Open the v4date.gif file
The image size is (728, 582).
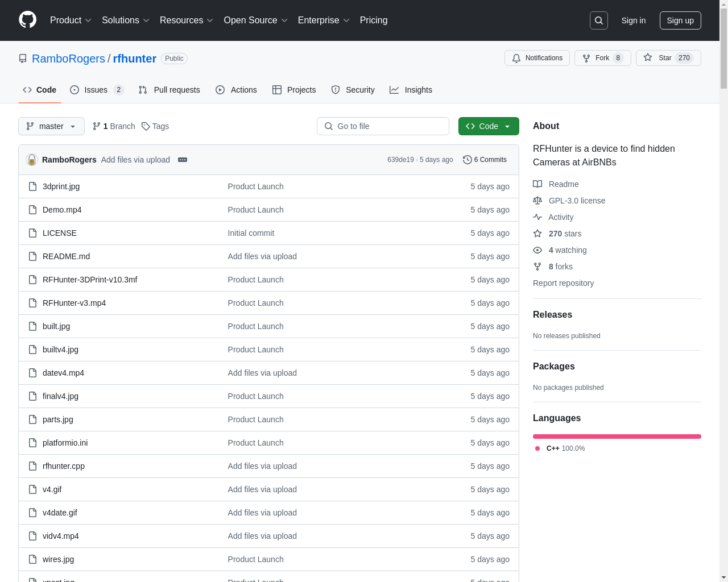(60, 513)
